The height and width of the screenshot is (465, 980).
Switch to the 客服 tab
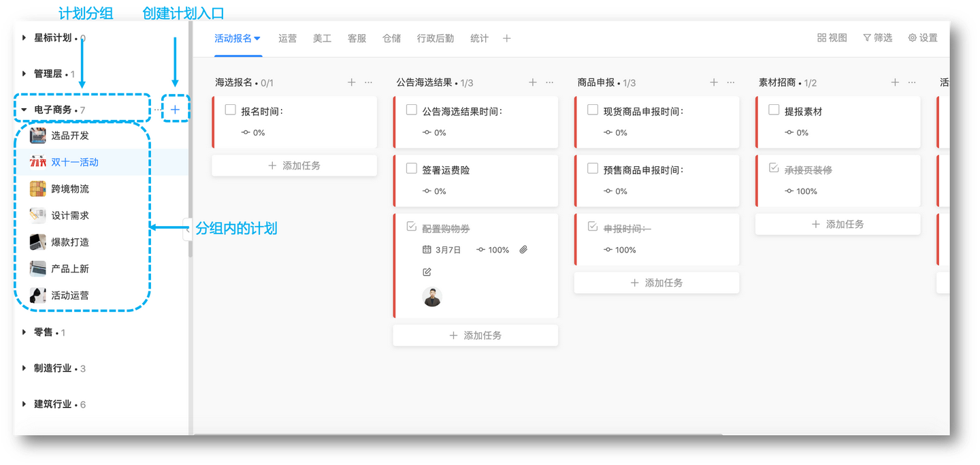[x=357, y=39]
